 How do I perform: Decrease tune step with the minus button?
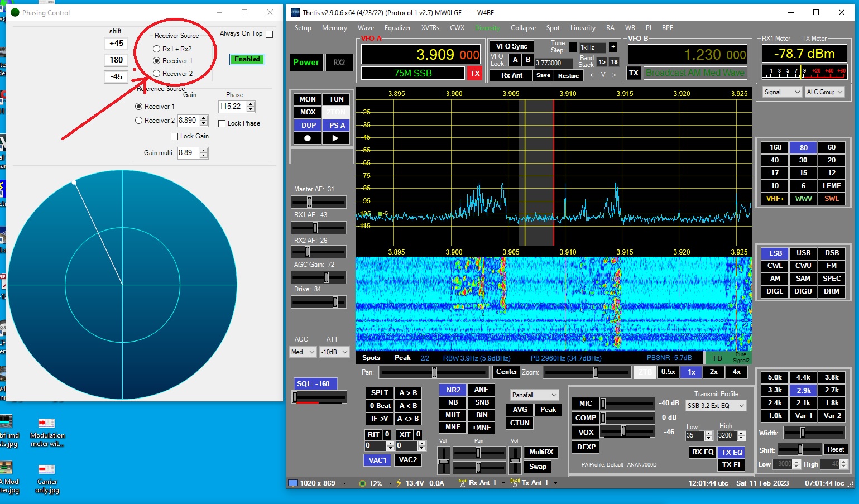(573, 47)
